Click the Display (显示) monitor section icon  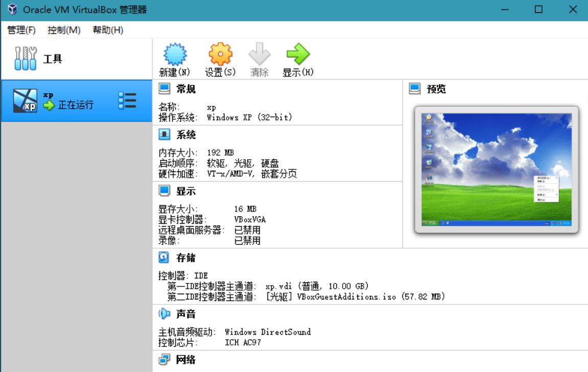[164, 191]
